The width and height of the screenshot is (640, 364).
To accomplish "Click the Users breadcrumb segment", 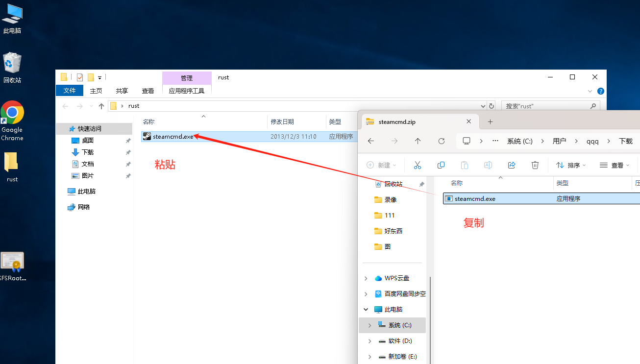I will [559, 141].
